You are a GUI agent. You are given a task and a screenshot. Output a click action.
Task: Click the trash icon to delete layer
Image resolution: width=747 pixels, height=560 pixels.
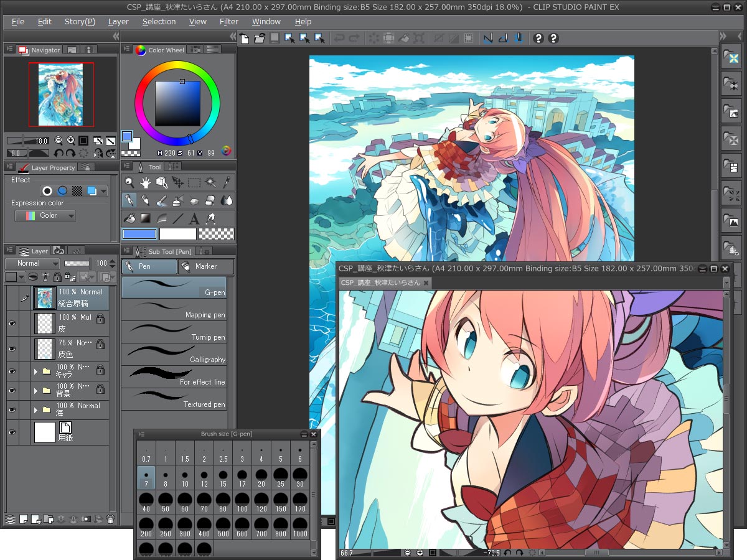pos(110,519)
